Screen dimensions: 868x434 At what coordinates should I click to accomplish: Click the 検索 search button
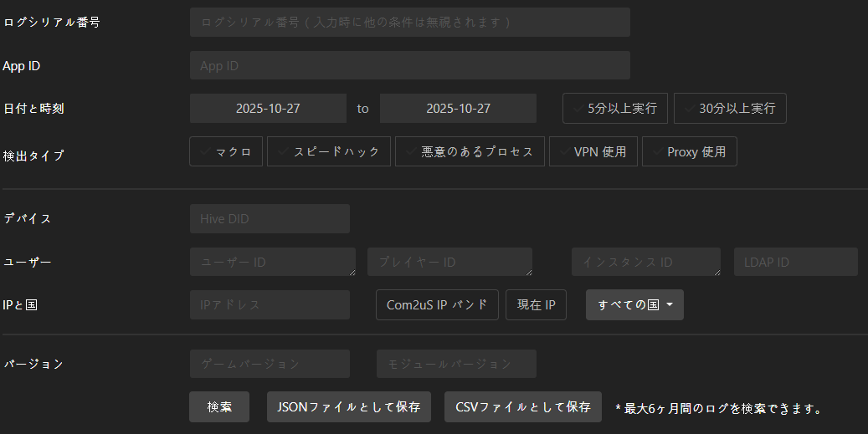pos(219,407)
